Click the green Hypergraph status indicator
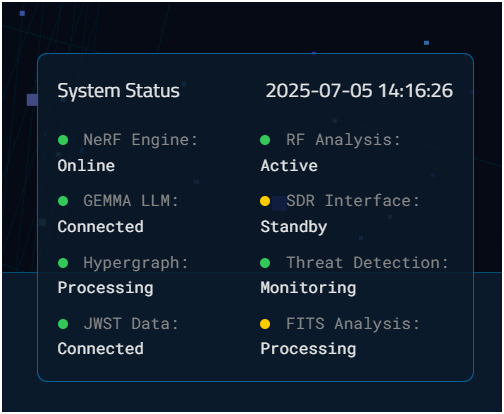504x414 pixels. 63,263
